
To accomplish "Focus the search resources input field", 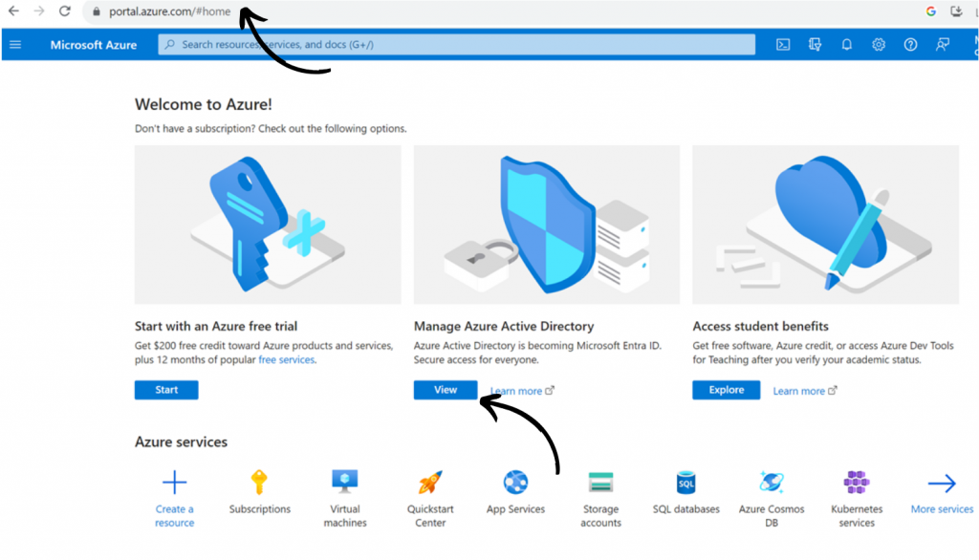I will click(x=456, y=44).
